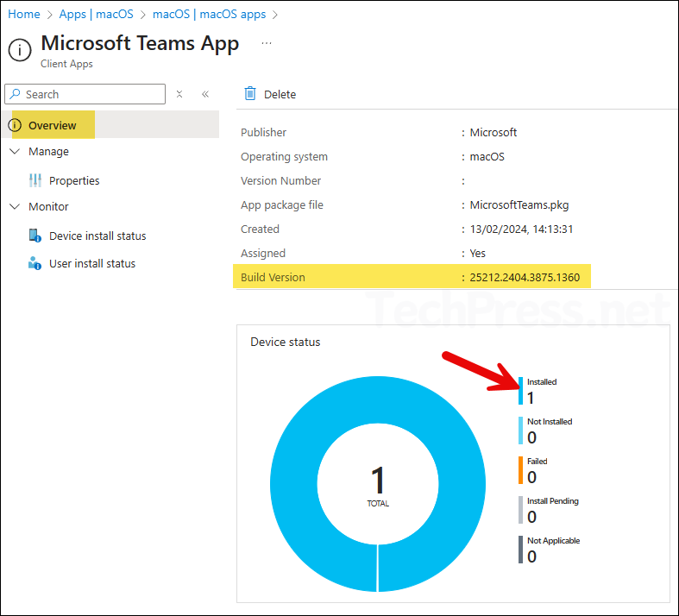679x616 pixels.
Task: Open the ellipsis more options menu
Action: [x=267, y=43]
